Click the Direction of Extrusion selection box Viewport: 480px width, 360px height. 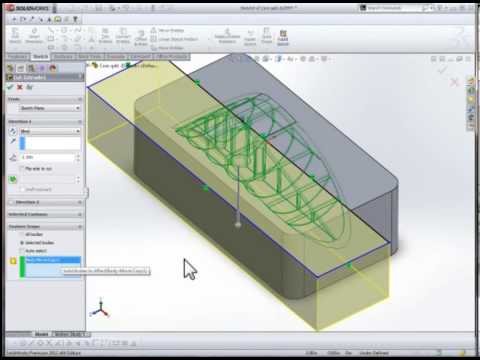click(50, 143)
